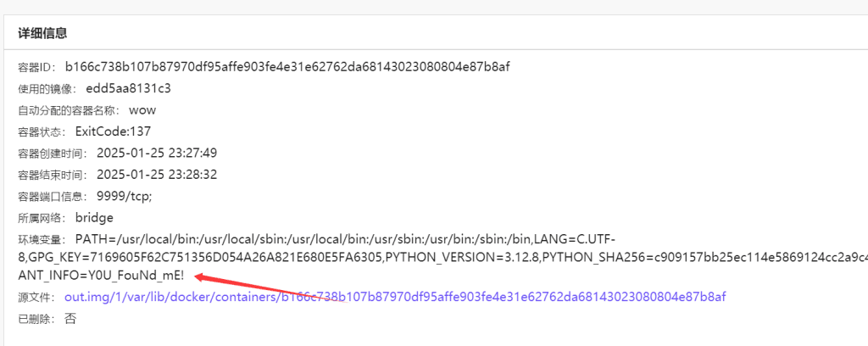Click the image ID edd5aa8131c3
Viewport: 868px width, 346px height.
[129, 88]
